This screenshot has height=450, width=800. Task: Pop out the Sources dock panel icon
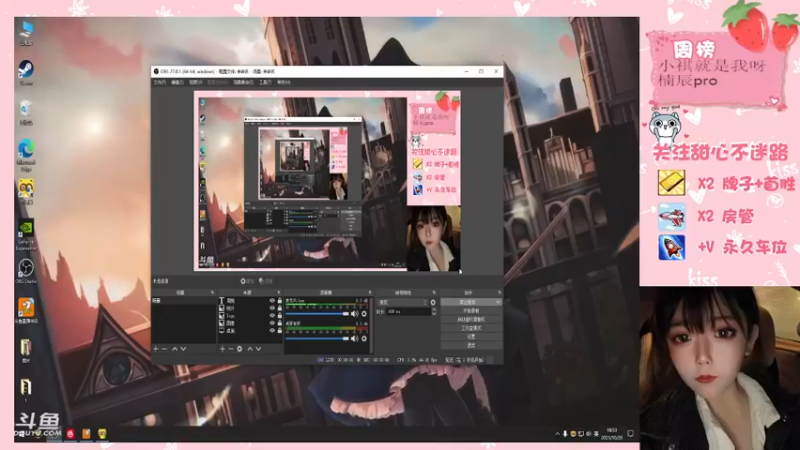[279, 292]
